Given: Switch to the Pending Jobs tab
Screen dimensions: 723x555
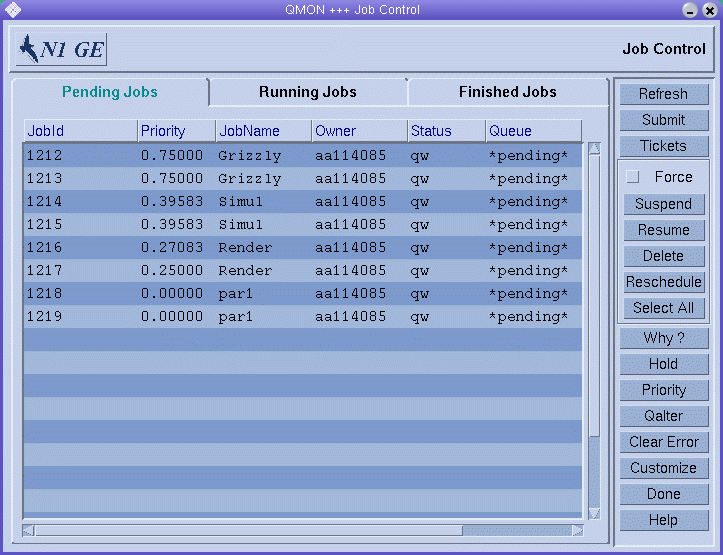Looking at the screenshot, I should (110, 92).
